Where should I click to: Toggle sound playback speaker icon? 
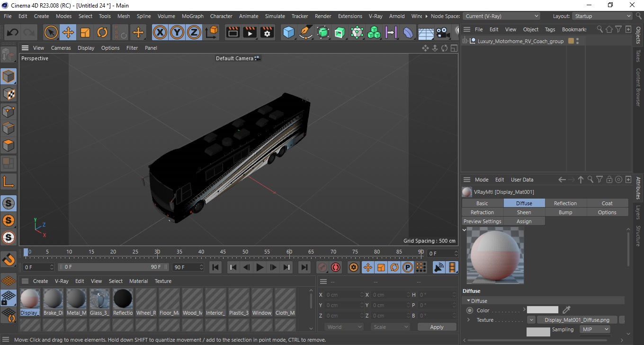pyautogui.click(x=439, y=267)
